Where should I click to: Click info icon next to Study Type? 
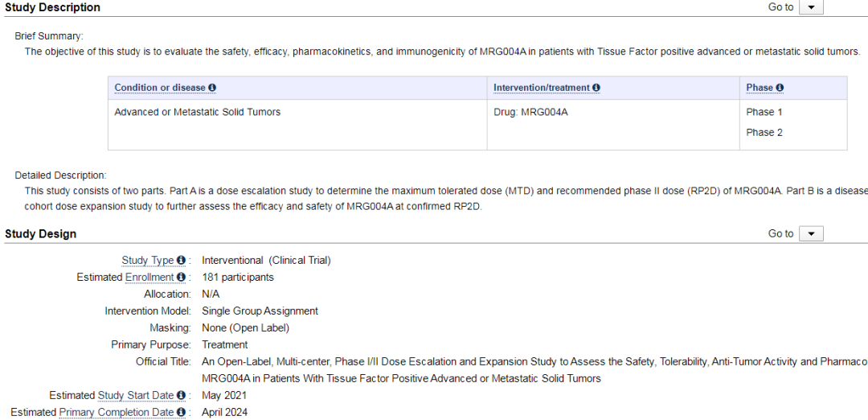point(181,261)
